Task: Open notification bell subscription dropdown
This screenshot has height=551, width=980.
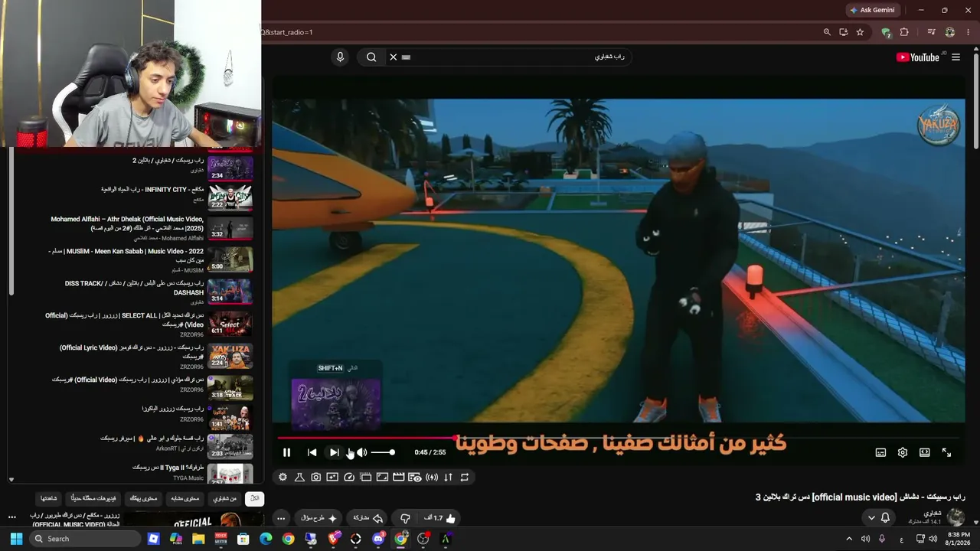Action: click(x=878, y=518)
